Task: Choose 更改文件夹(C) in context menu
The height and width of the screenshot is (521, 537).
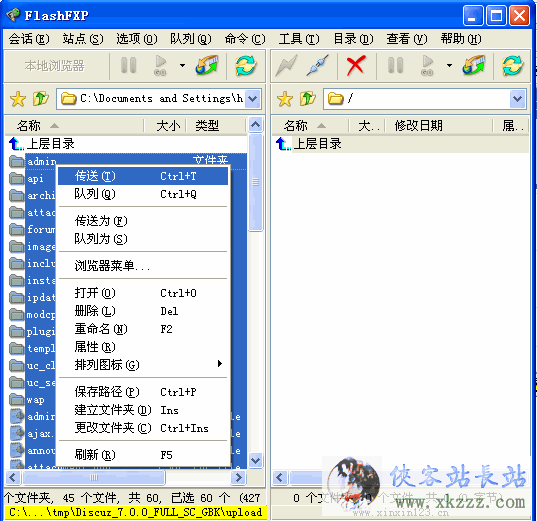Action: [x=143, y=428]
